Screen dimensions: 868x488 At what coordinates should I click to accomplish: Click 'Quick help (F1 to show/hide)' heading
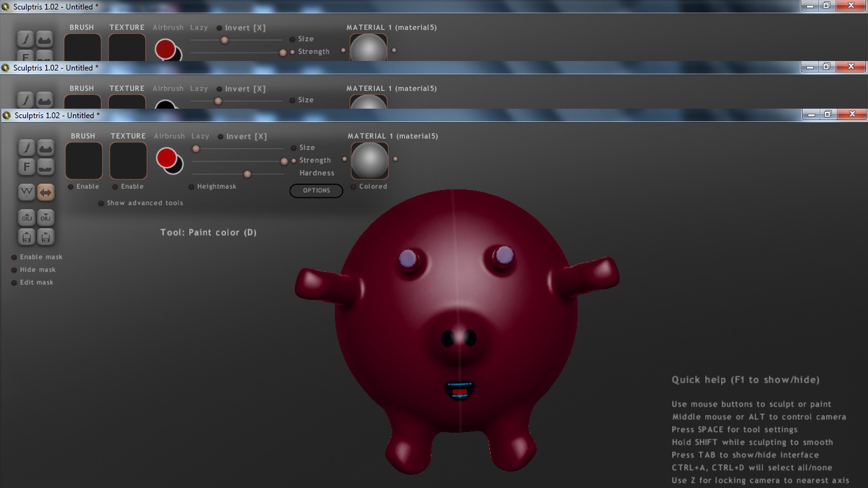745,380
